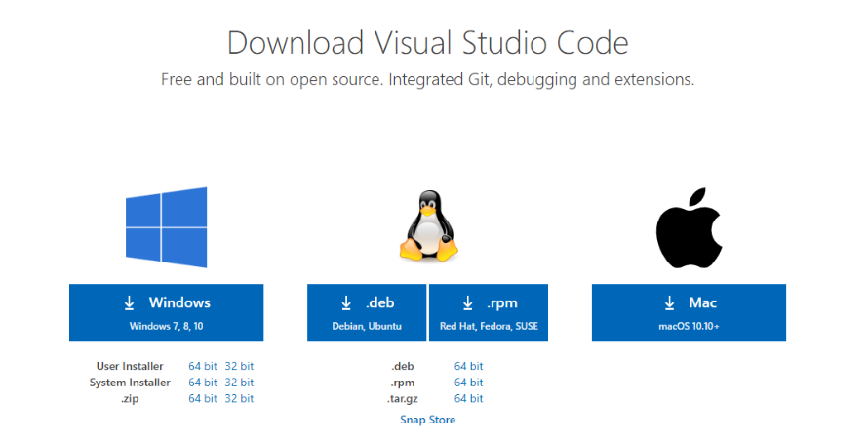
Task: Download the Windows 7, 8, 10 installer
Action: pos(166,312)
